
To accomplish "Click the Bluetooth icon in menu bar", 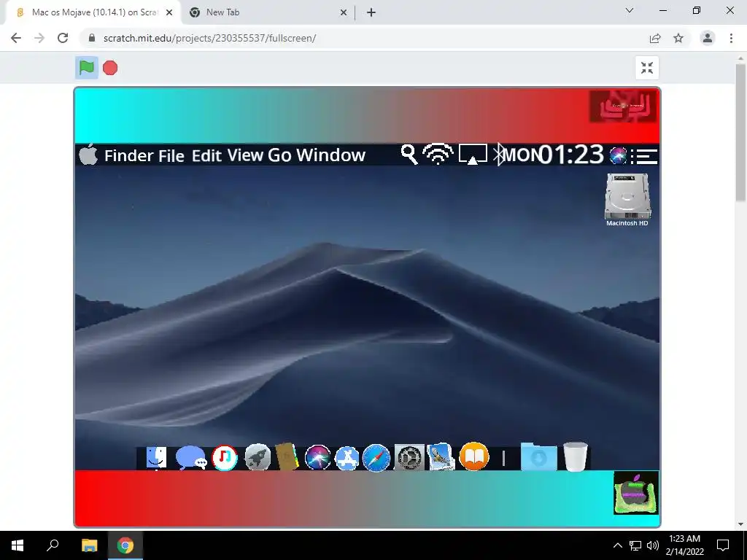I will (498, 155).
